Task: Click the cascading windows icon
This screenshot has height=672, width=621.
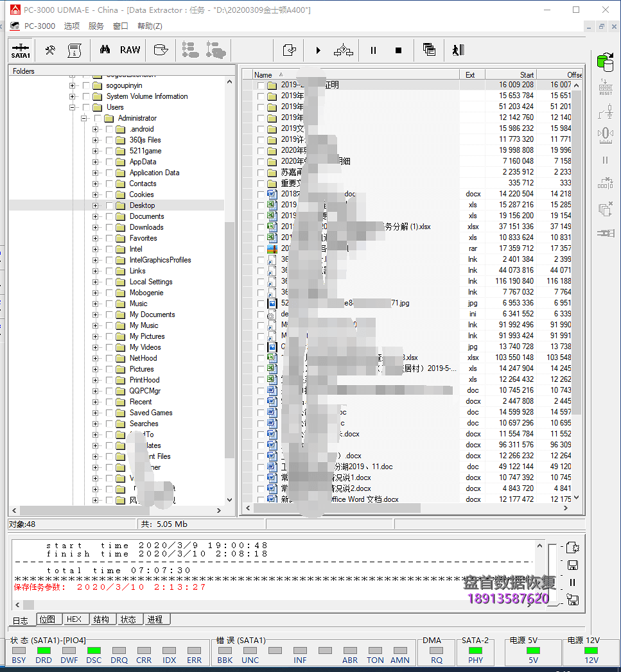Action: [429, 50]
